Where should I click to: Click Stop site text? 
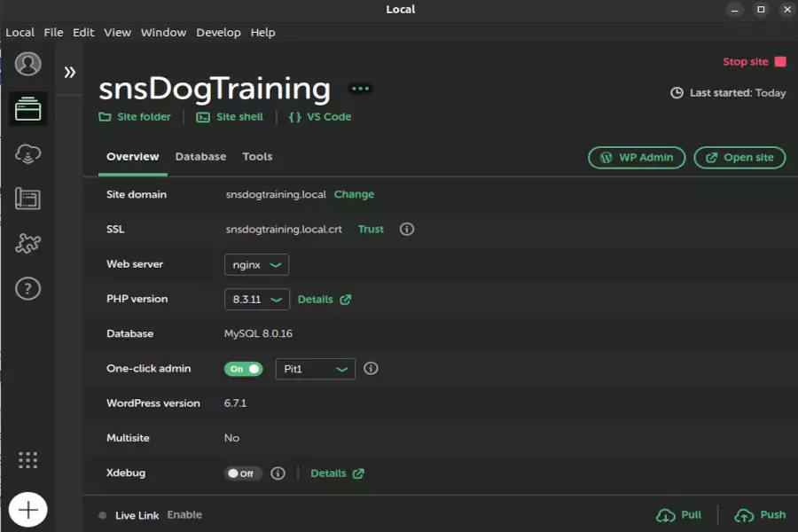pyautogui.click(x=746, y=61)
